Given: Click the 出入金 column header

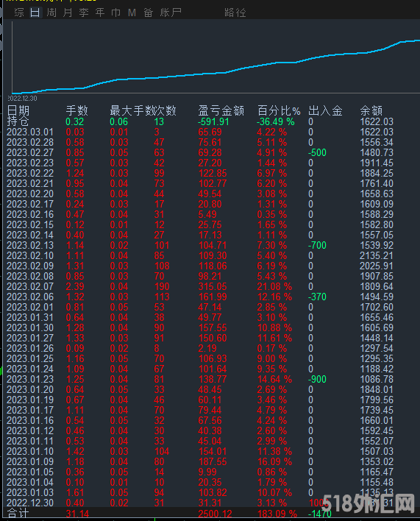Looking at the screenshot, I should (325, 110).
